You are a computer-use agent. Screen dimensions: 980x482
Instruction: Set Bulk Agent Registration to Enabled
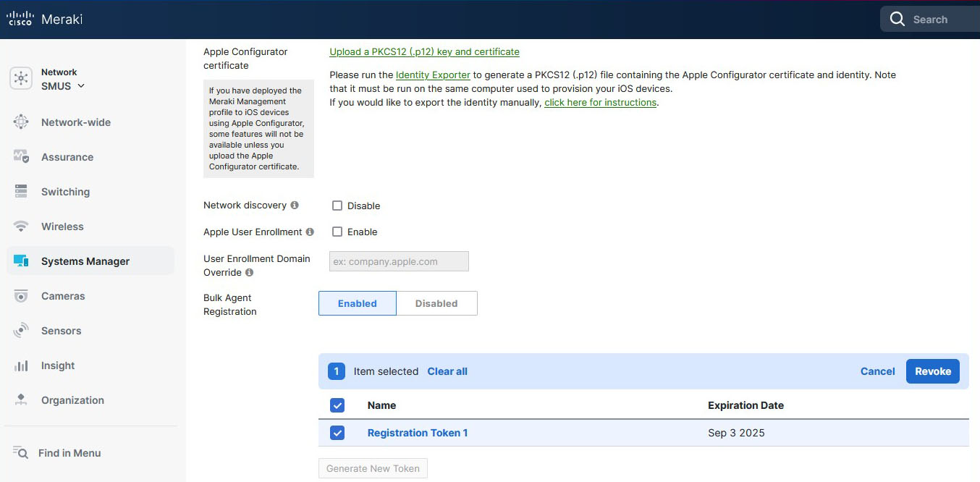pos(358,303)
